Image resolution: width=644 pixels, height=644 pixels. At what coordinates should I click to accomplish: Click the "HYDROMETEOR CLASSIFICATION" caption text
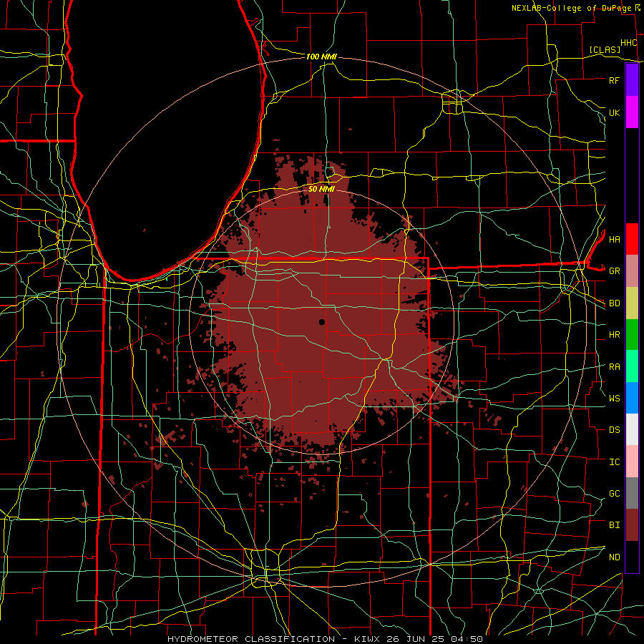click(251, 639)
